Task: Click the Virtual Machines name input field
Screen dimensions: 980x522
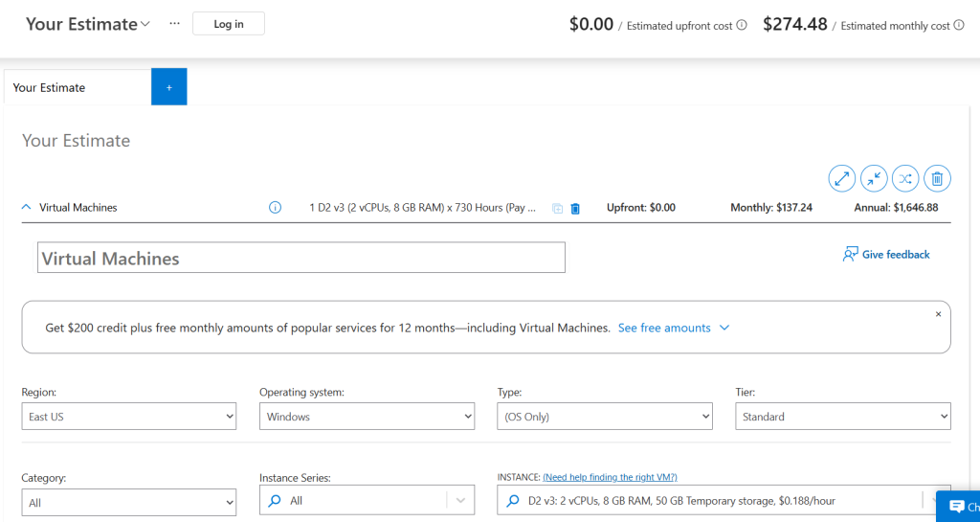Action: 301,258
